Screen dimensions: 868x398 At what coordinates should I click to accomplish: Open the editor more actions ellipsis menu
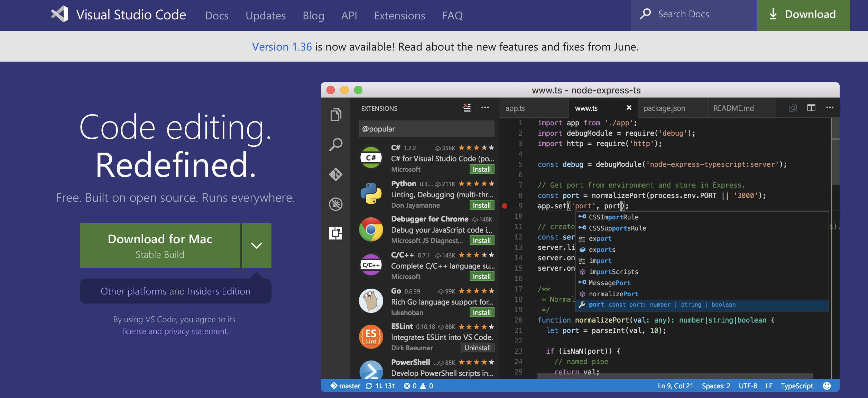pyautogui.click(x=830, y=108)
